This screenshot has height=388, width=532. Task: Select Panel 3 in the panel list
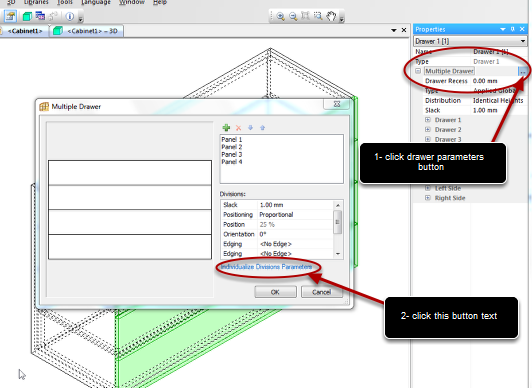tap(232, 154)
